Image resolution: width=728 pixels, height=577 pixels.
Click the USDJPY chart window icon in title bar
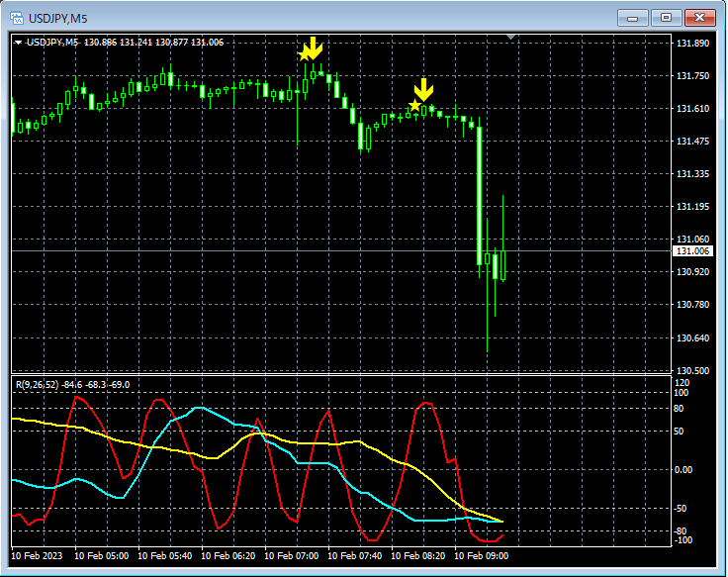17,17
